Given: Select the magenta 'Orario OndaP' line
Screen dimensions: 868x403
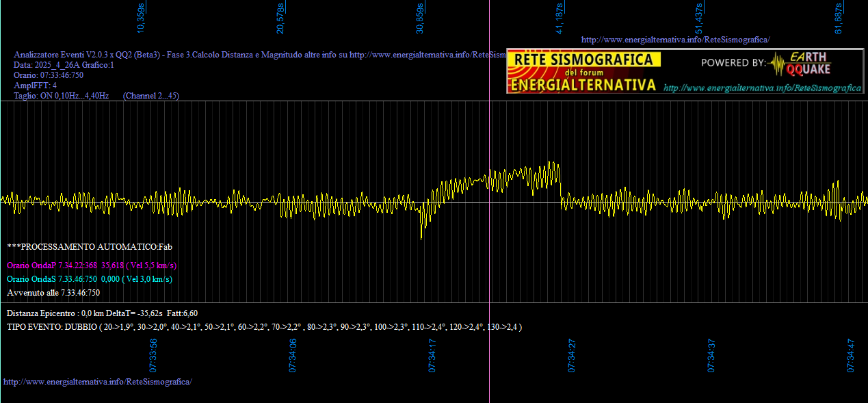Looking at the screenshot, I should pos(92,265).
